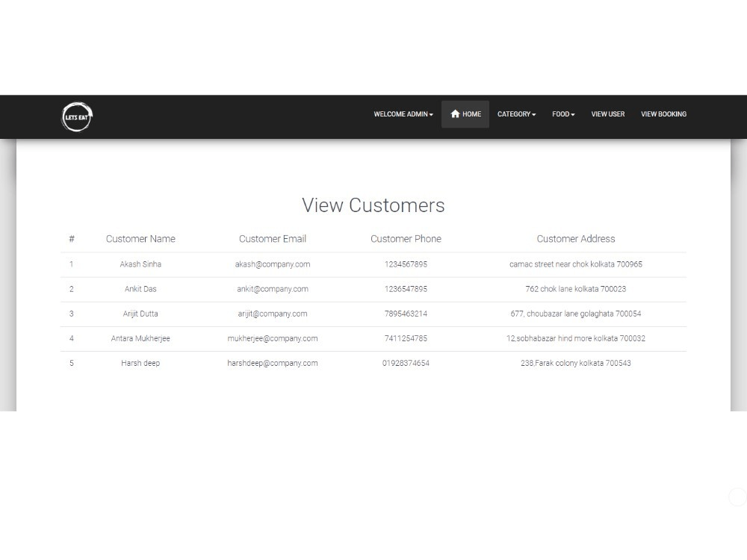747x560 pixels.
Task: Select customer name Akash Sinha
Action: [140, 264]
